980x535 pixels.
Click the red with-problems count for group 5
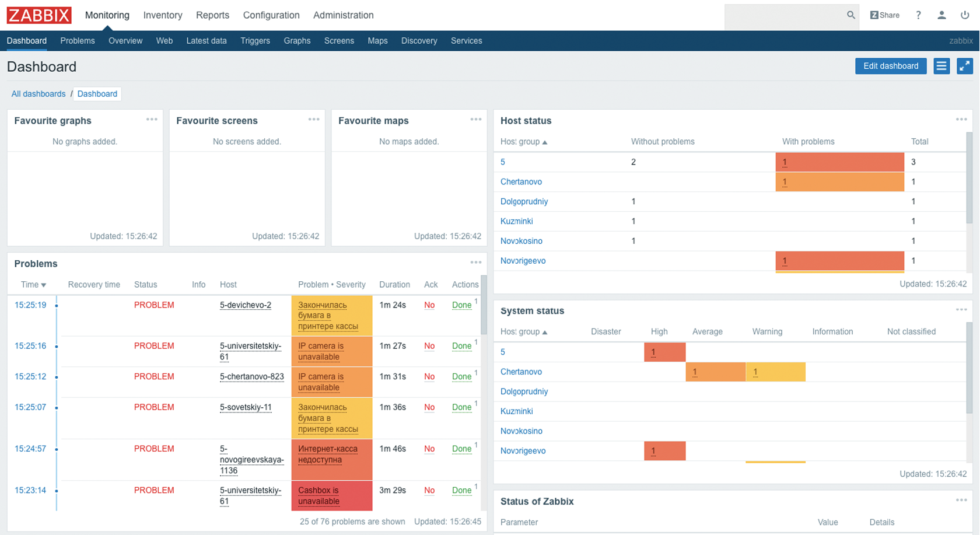point(785,162)
